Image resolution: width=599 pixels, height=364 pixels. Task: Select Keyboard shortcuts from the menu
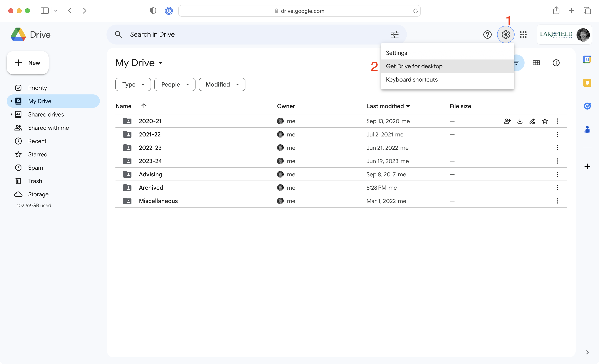412,79
